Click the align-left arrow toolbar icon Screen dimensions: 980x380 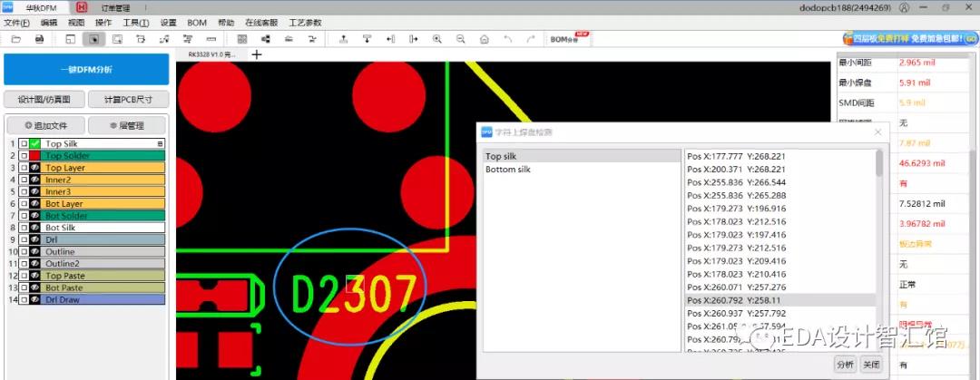point(390,39)
